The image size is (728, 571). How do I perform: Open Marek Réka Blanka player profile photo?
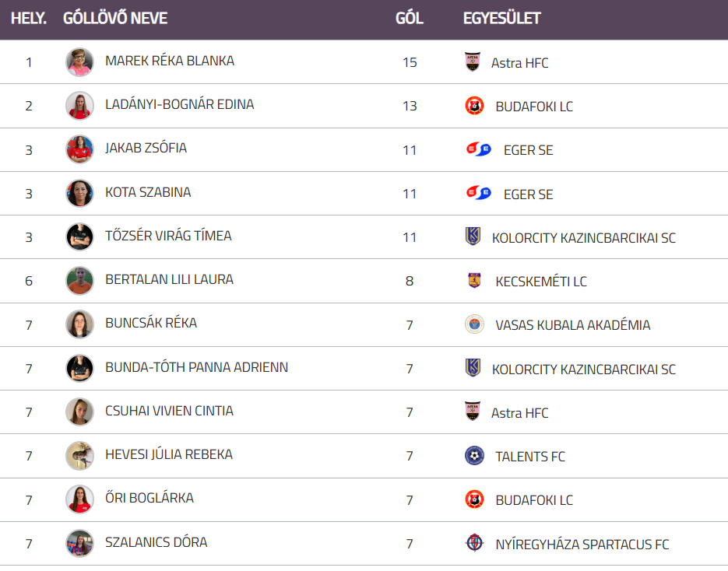(x=79, y=62)
